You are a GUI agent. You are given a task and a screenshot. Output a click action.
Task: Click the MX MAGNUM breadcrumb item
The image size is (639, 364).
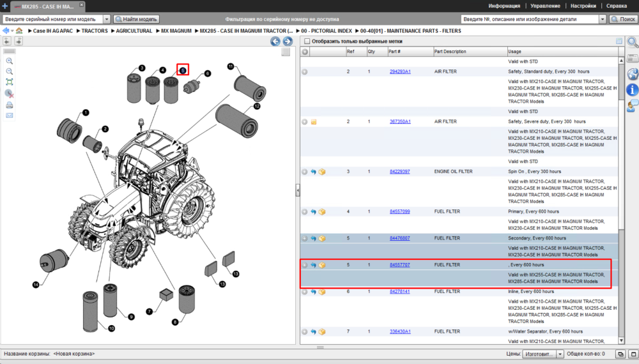pyautogui.click(x=176, y=31)
